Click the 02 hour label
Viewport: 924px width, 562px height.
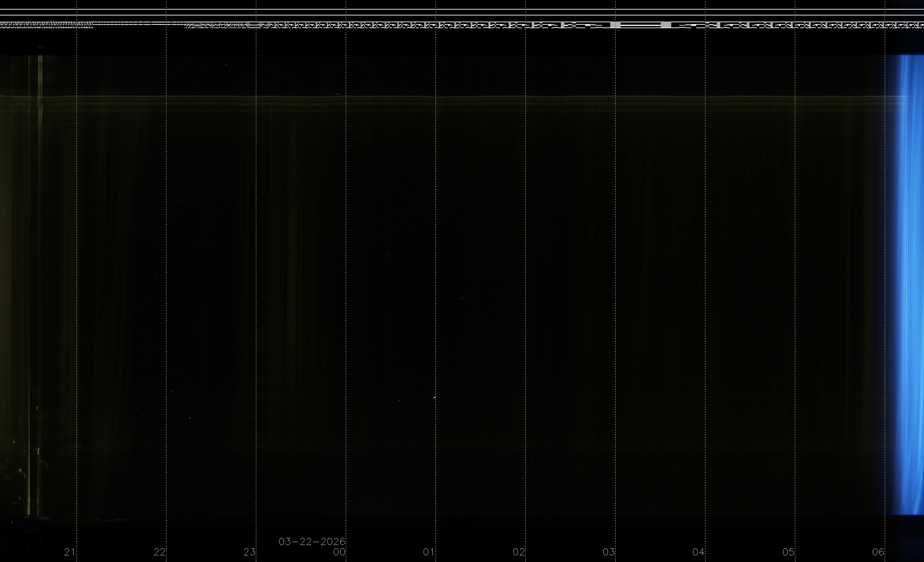(519, 552)
